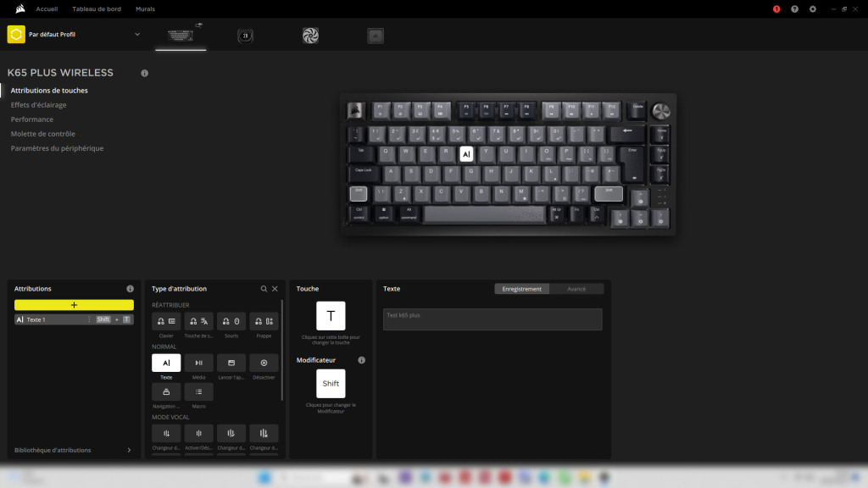This screenshot has width=868, height=488.
Task: Change the key in the T box
Action: (331, 316)
